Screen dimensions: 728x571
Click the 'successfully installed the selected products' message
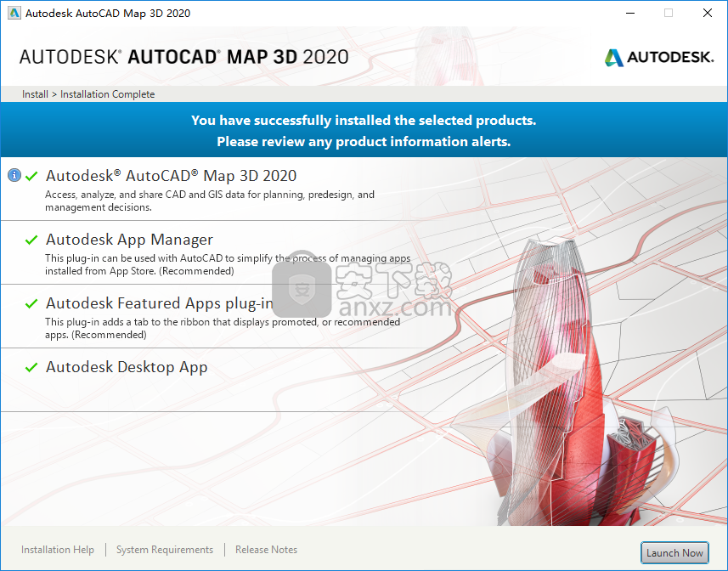pyautogui.click(x=364, y=121)
